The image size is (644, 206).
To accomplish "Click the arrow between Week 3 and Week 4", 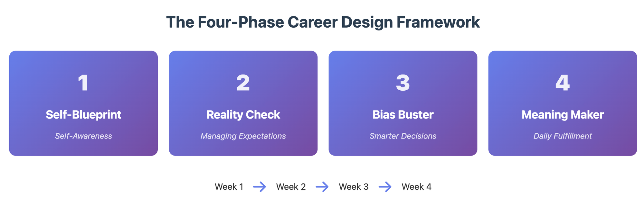I will [385, 187].
